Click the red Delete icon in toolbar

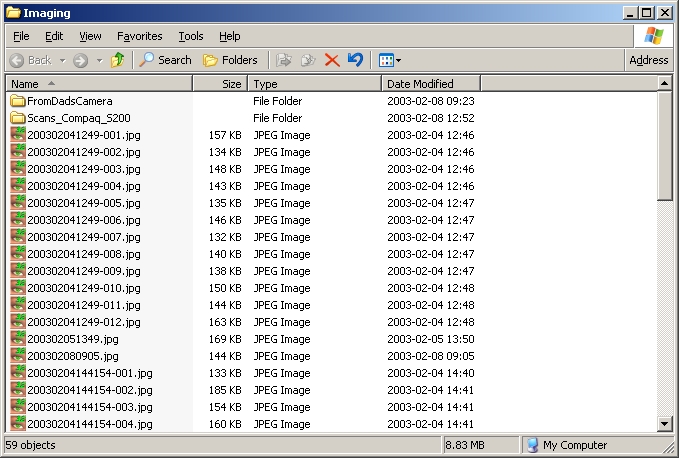coord(333,60)
